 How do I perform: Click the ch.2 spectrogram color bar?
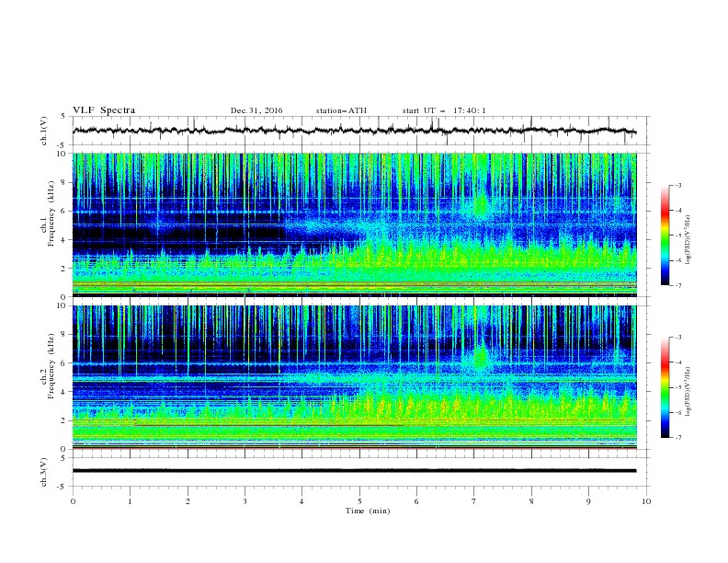pos(665,387)
